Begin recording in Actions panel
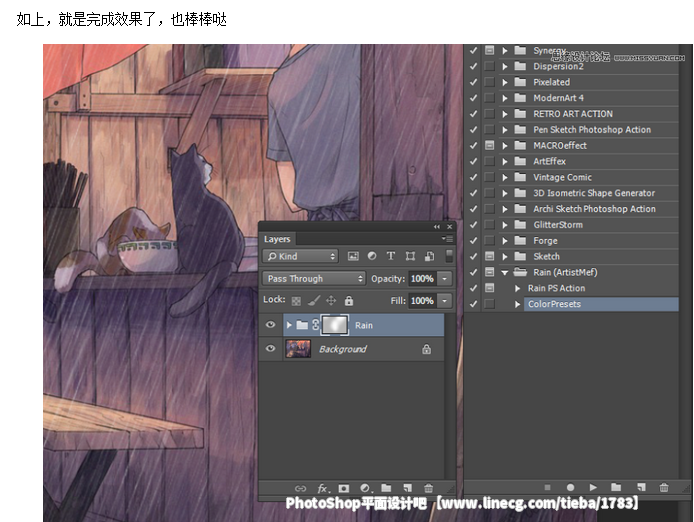This screenshot has width=694, height=522. 570,487
